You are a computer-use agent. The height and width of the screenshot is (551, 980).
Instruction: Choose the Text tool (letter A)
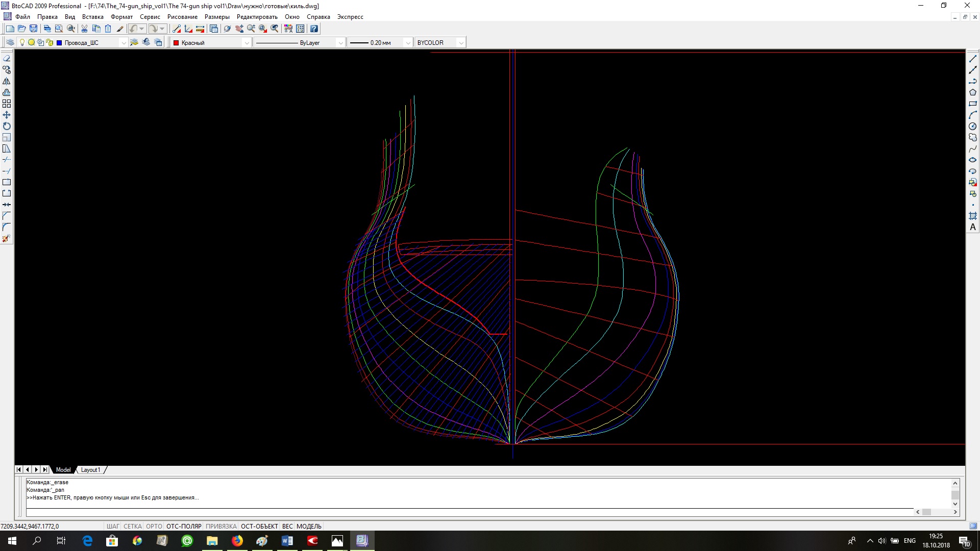click(x=973, y=227)
